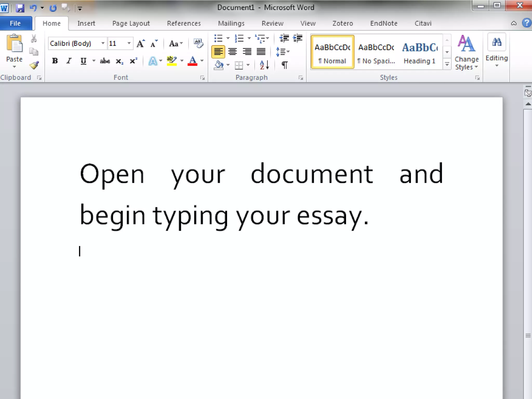This screenshot has height=399, width=532.
Task: Click the Grow Font icon
Action: [141, 43]
